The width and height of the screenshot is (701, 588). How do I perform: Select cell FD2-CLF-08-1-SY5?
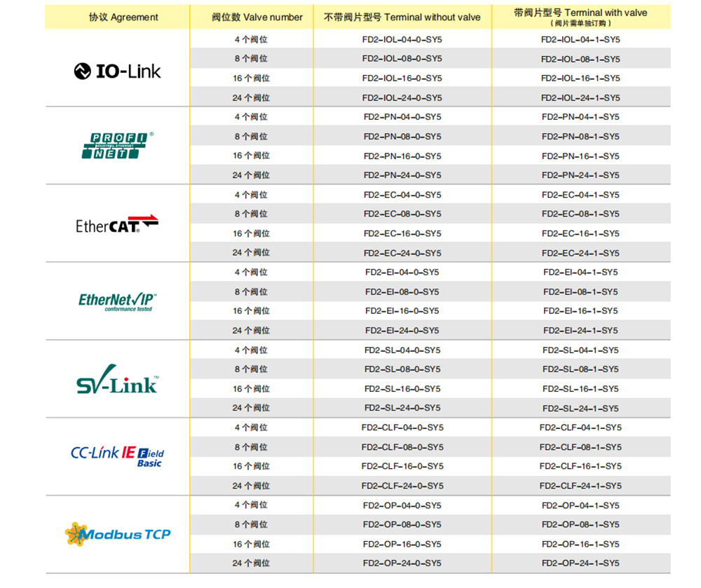pos(580,447)
